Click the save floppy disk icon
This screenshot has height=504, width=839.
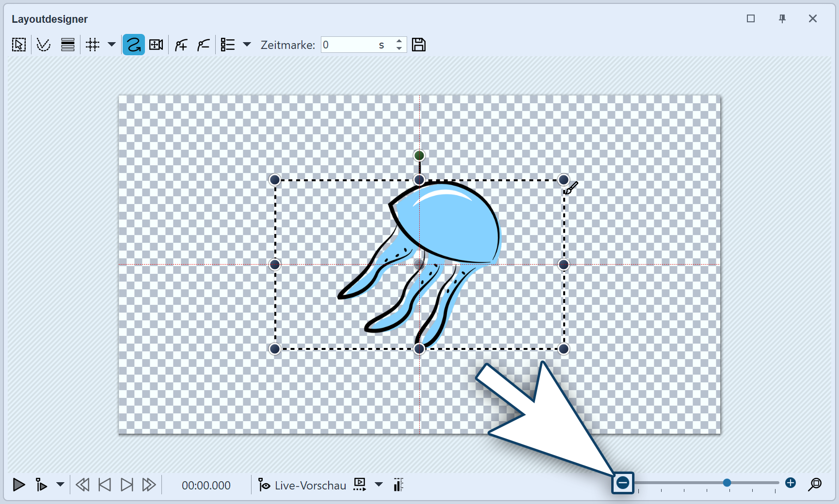coord(419,45)
